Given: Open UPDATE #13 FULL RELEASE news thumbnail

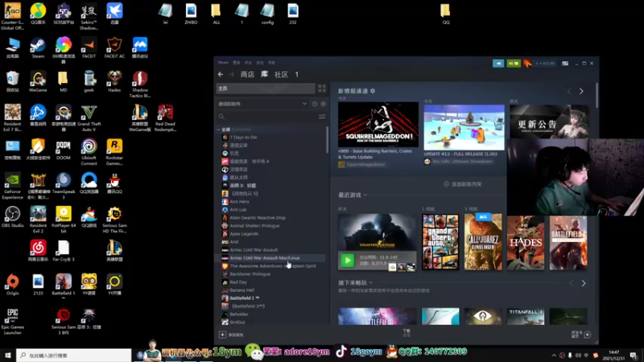Looking at the screenshot, I should [x=464, y=127].
